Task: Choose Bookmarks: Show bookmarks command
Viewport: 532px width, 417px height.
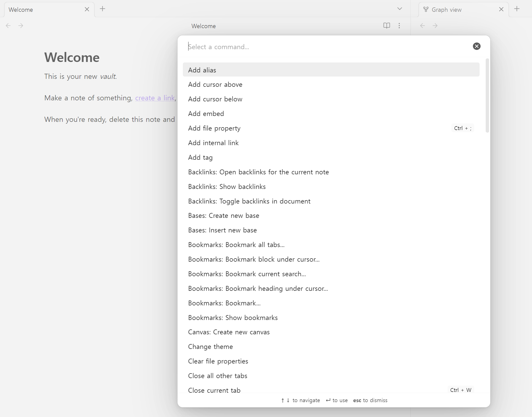Action: coord(233,318)
